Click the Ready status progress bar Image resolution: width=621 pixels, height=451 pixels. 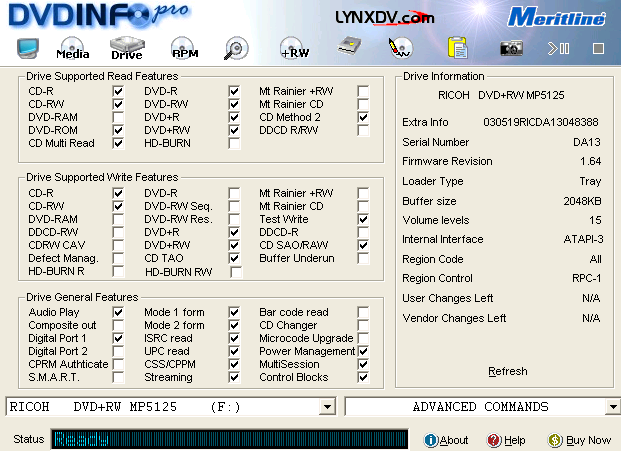coord(229,439)
